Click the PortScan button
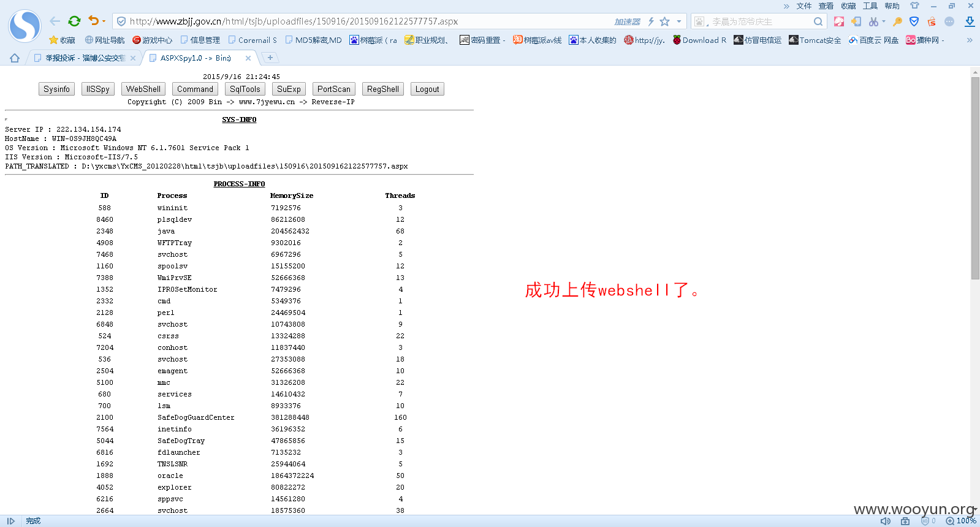The height and width of the screenshot is (527, 980). click(334, 89)
